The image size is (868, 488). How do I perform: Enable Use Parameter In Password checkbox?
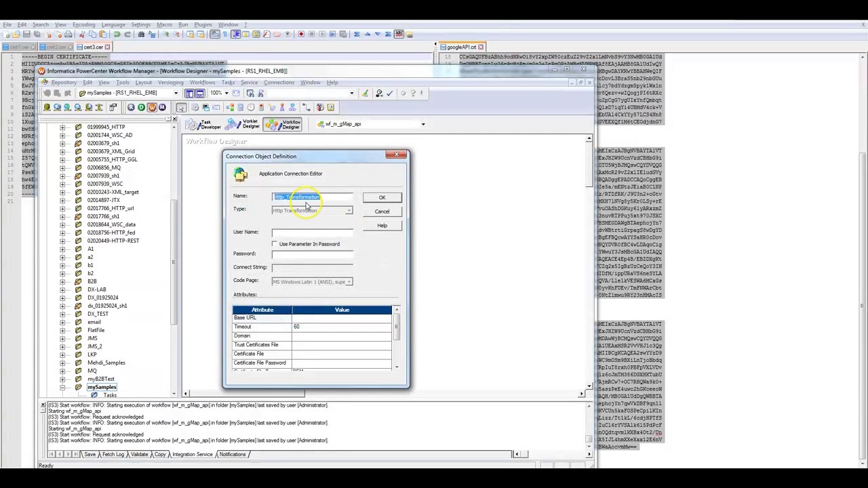pos(275,244)
